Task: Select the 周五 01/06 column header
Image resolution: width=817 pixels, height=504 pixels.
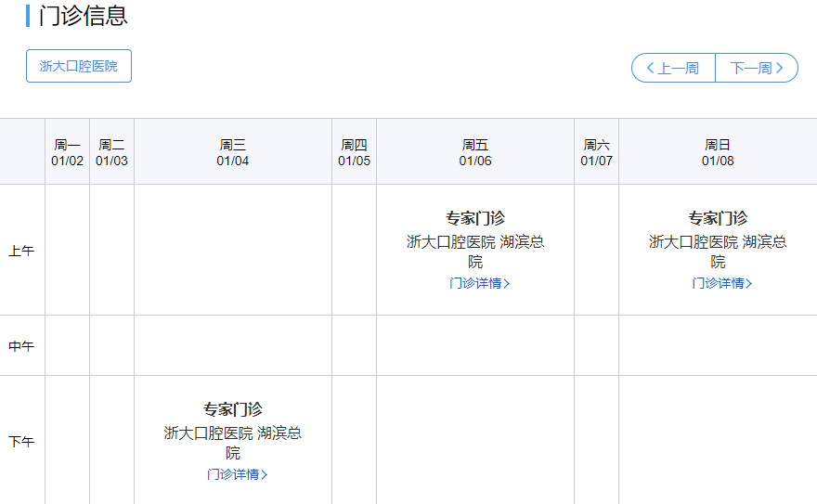Action: 475,152
